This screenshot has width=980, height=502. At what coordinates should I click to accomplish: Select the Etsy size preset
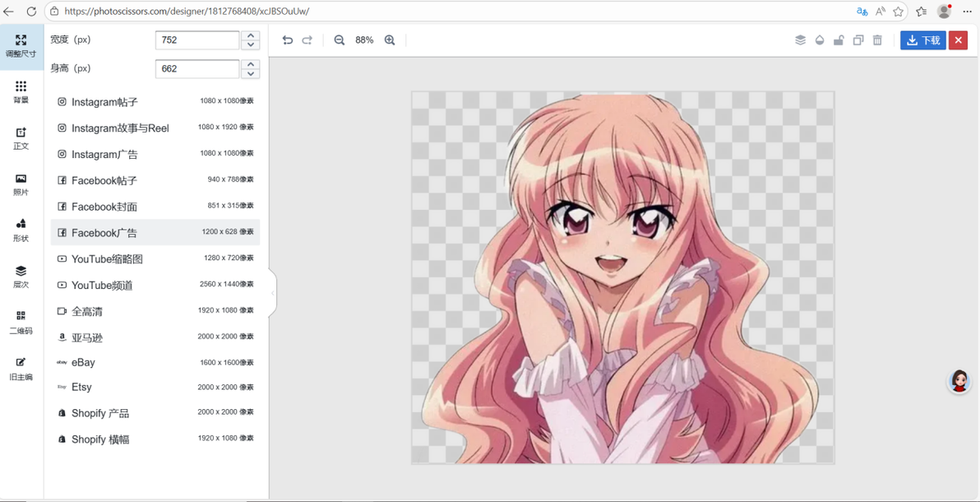(x=155, y=387)
